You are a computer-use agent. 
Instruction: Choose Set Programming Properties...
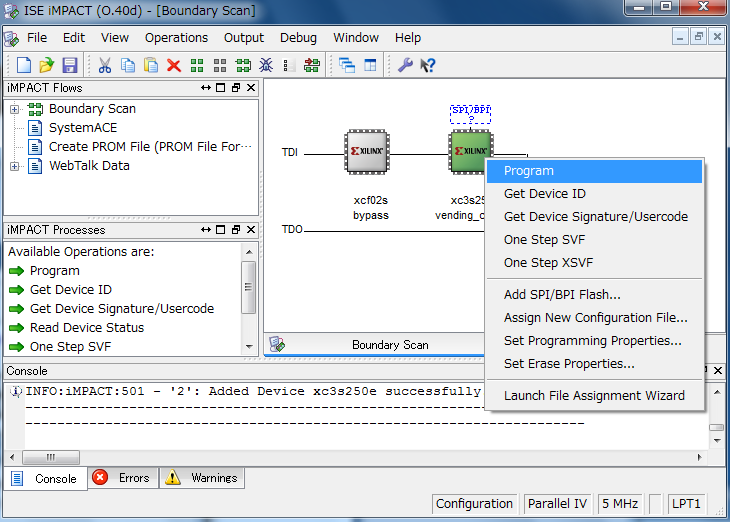594,341
